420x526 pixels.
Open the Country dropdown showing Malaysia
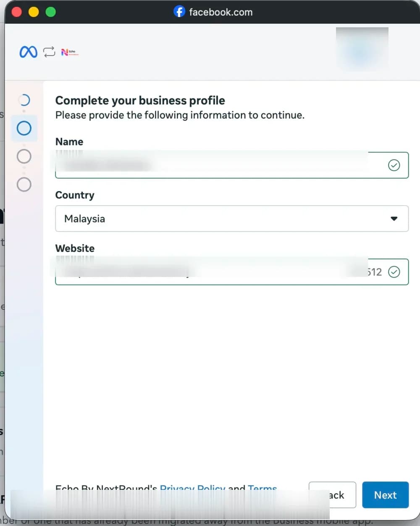pos(232,219)
